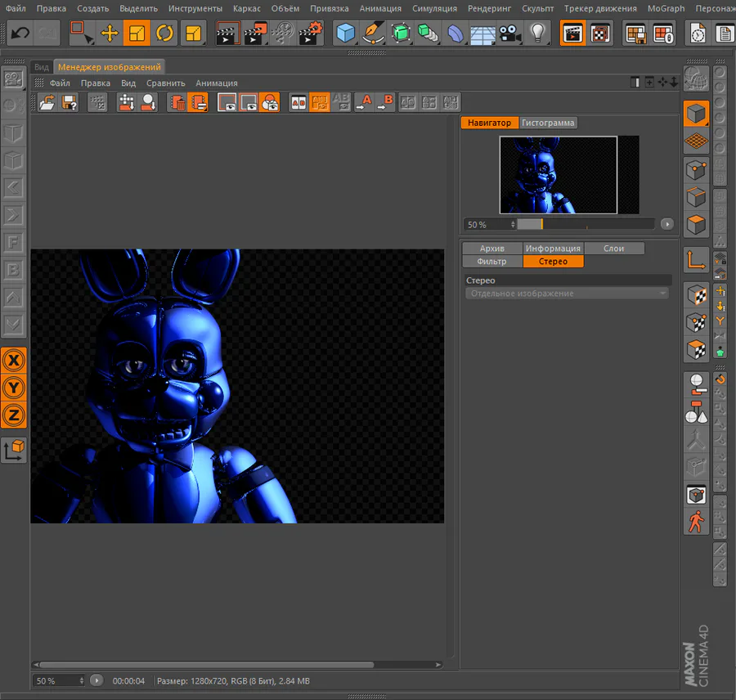This screenshot has width=736, height=700.
Task: Click the axis L-shaped tool icon
Action: (696, 259)
